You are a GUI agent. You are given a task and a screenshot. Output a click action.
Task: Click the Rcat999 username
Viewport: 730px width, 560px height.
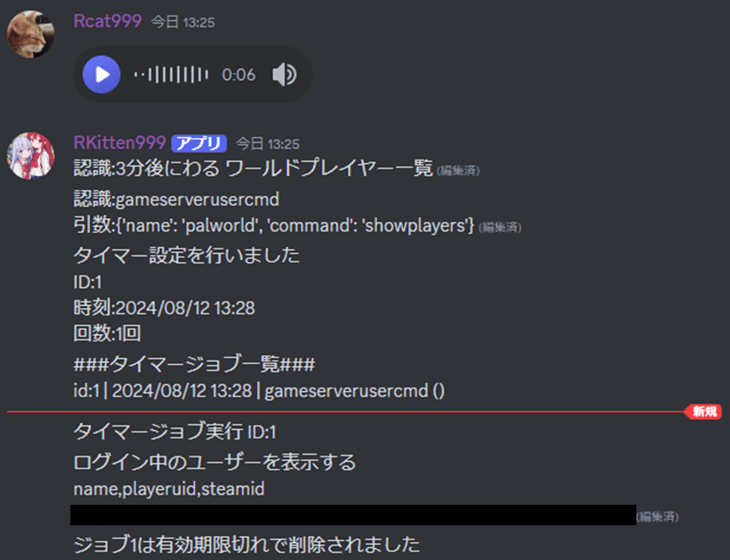click(107, 21)
